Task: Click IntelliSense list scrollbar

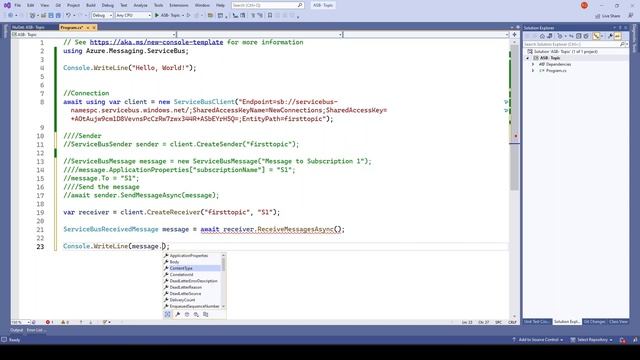Action: 223,281
